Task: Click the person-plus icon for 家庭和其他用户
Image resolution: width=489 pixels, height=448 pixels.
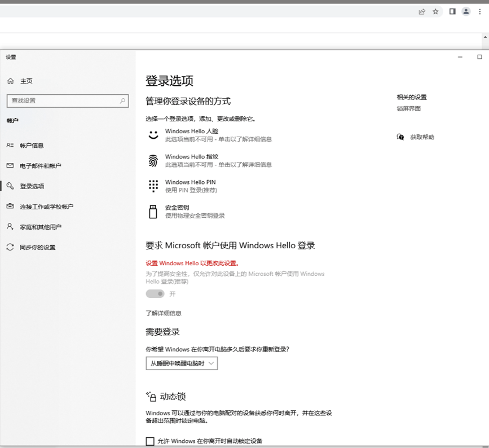Action: (10, 226)
